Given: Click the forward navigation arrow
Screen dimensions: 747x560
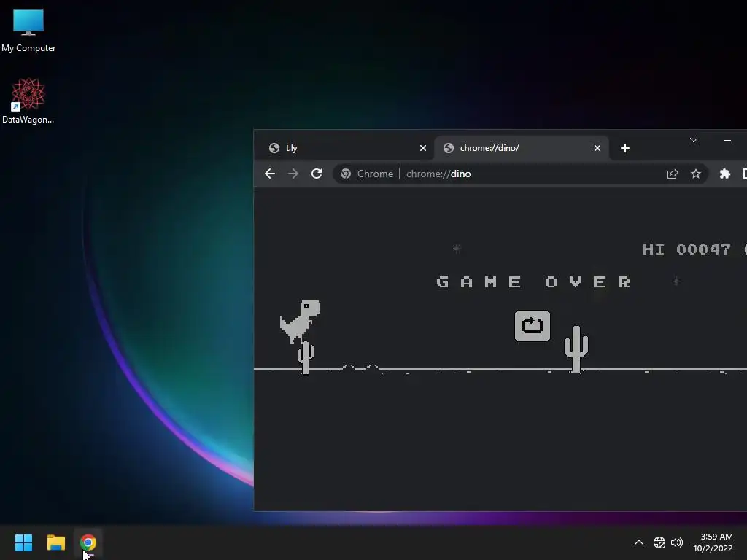Looking at the screenshot, I should coord(293,174).
